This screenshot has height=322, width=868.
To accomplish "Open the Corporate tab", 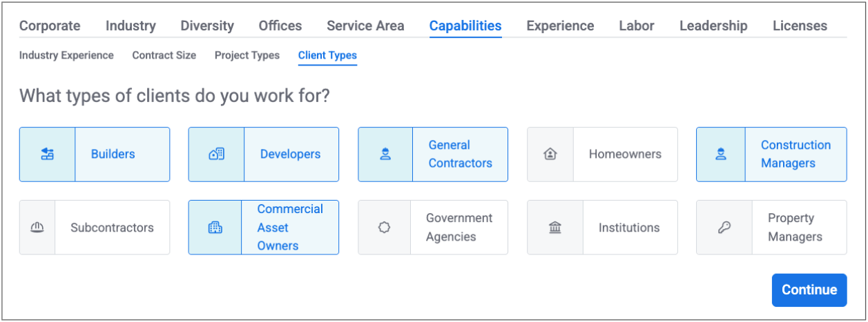I will click(x=50, y=26).
